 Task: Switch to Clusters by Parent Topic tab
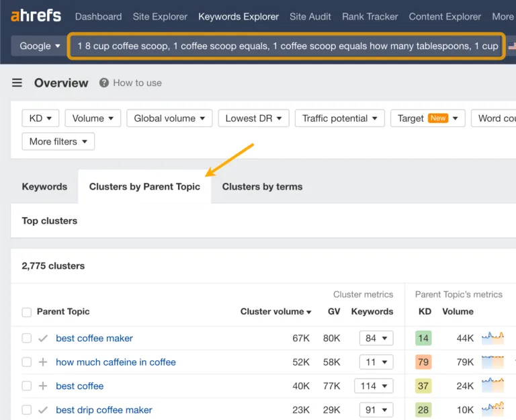coord(144,187)
